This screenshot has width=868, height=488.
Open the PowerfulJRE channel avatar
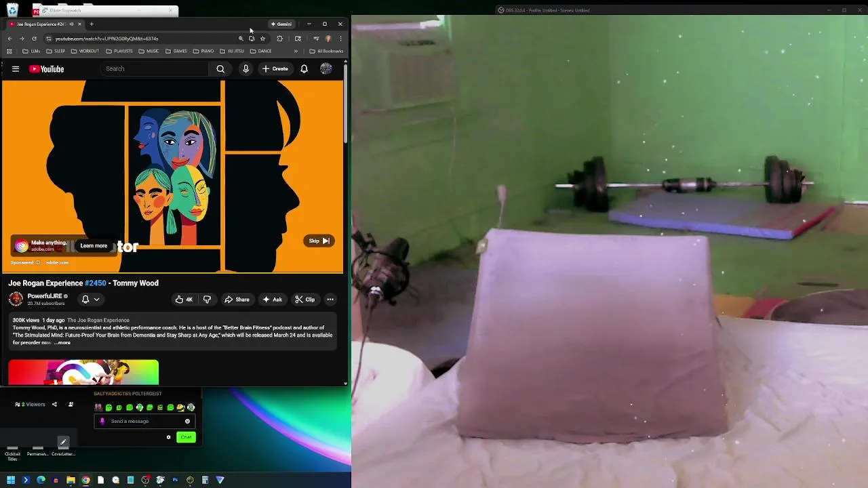pos(16,299)
